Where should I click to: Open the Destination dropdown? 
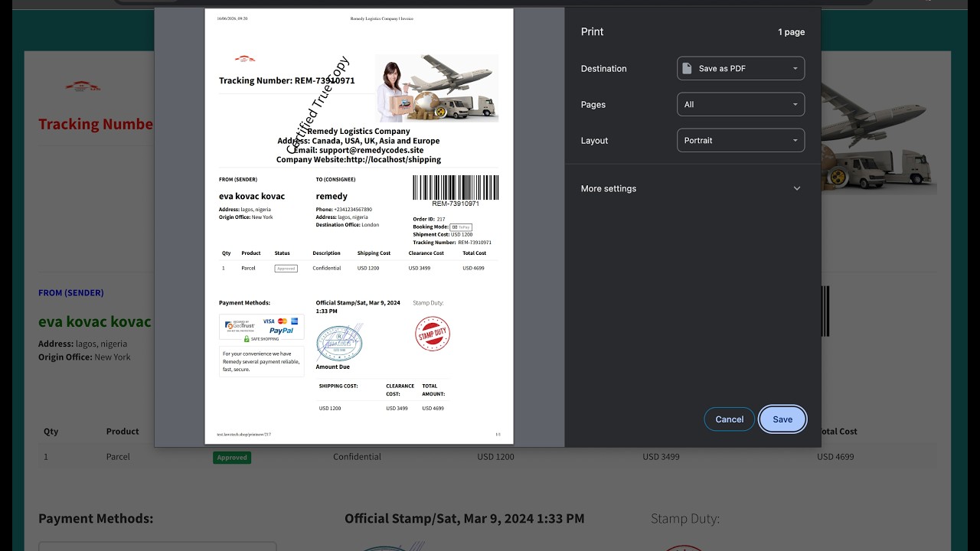(x=740, y=68)
